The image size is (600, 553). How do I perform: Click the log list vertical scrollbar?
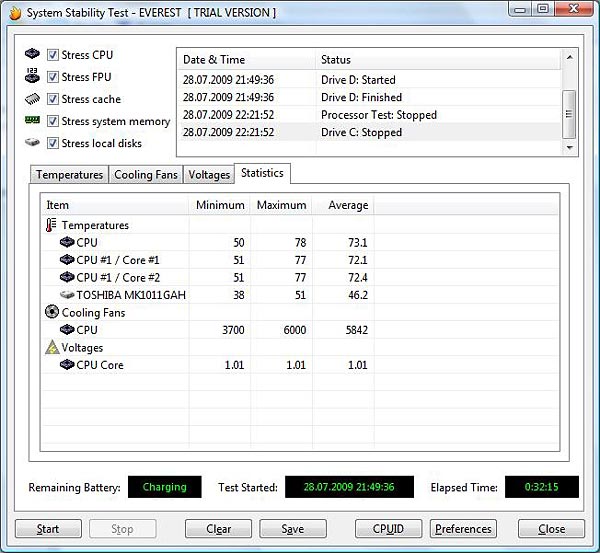coord(569,100)
